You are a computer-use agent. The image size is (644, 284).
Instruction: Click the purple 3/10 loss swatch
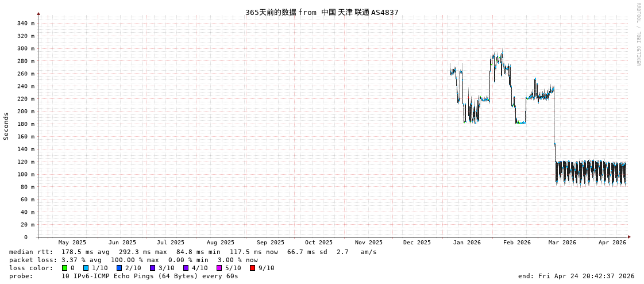click(x=152, y=268)
